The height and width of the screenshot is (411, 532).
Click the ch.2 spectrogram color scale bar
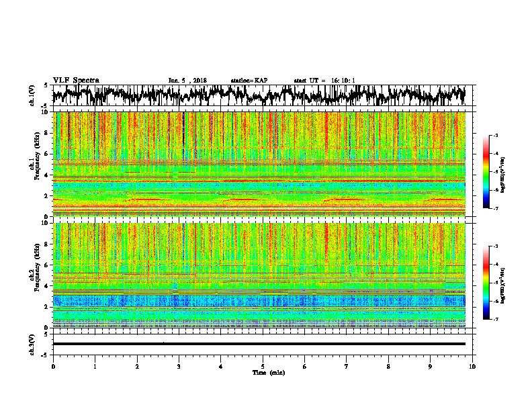click(x=486, y=283)
